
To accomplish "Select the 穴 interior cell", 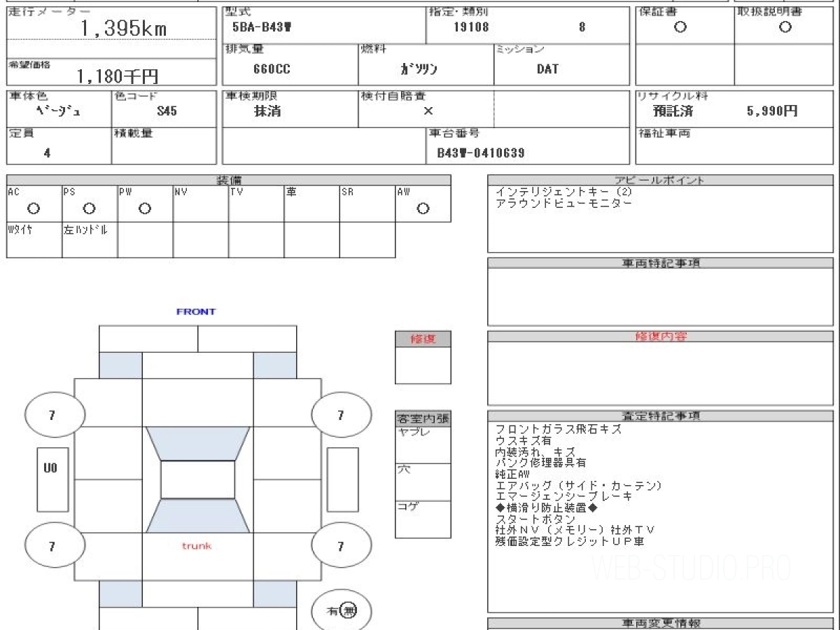I will click(423, 482).
